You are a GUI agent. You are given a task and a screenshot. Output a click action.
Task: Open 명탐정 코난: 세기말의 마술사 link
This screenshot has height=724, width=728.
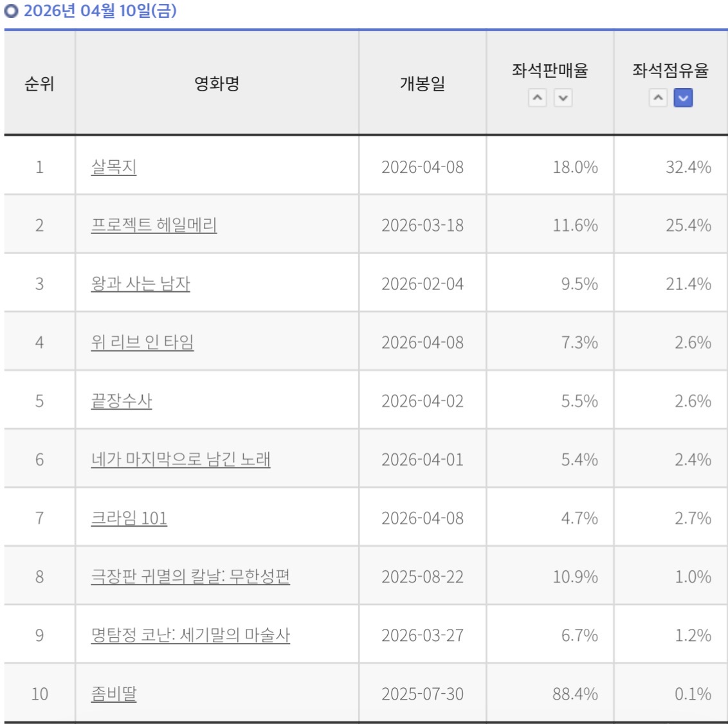190,635
